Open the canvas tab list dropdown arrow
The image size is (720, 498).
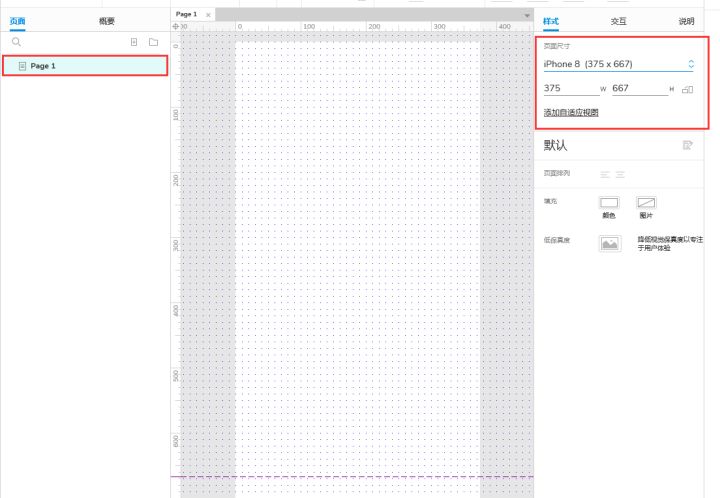(x=528, y=16)
